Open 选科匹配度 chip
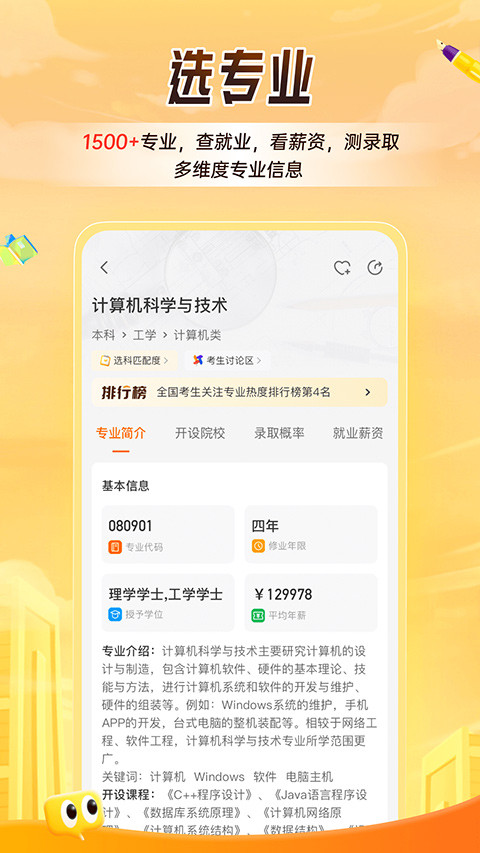The image size is (480, 853). pos(135,360)
